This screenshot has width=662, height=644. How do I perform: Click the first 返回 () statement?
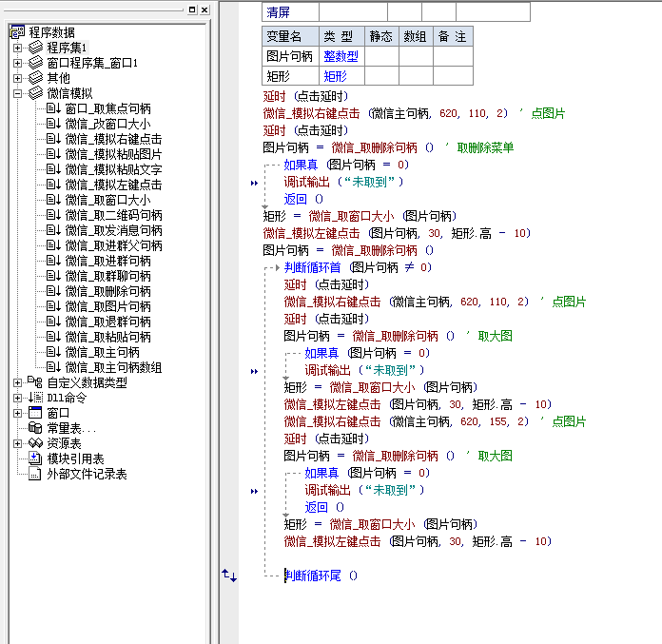point(303,199)
